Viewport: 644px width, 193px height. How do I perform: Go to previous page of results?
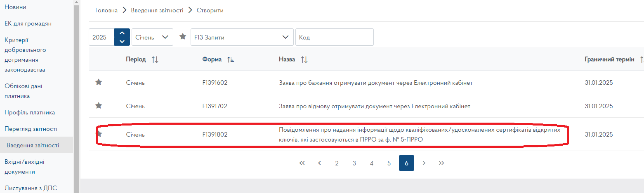click(x=319, y=163)
